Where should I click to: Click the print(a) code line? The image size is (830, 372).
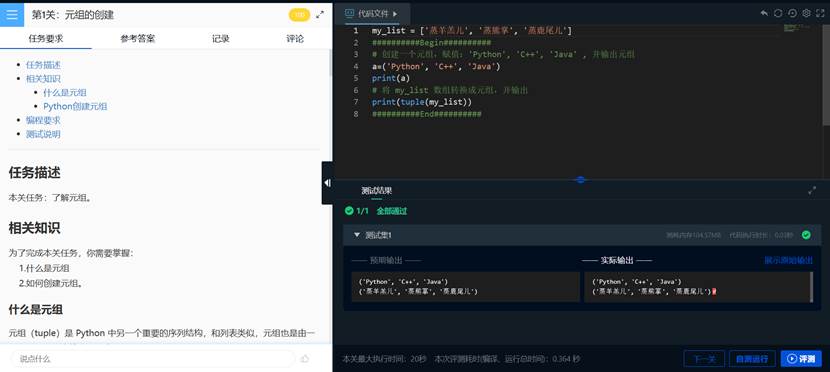[391, 78]
